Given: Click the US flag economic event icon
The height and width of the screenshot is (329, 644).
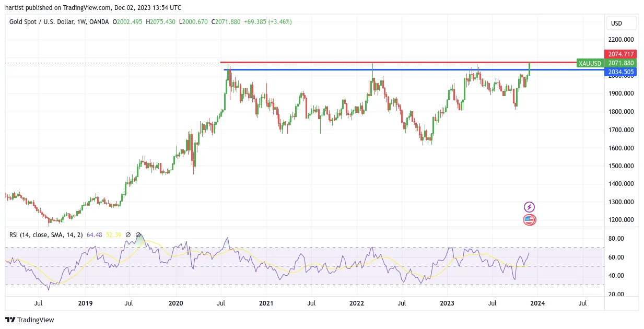Looking at the screenshot, I should (x=529, y=220).
